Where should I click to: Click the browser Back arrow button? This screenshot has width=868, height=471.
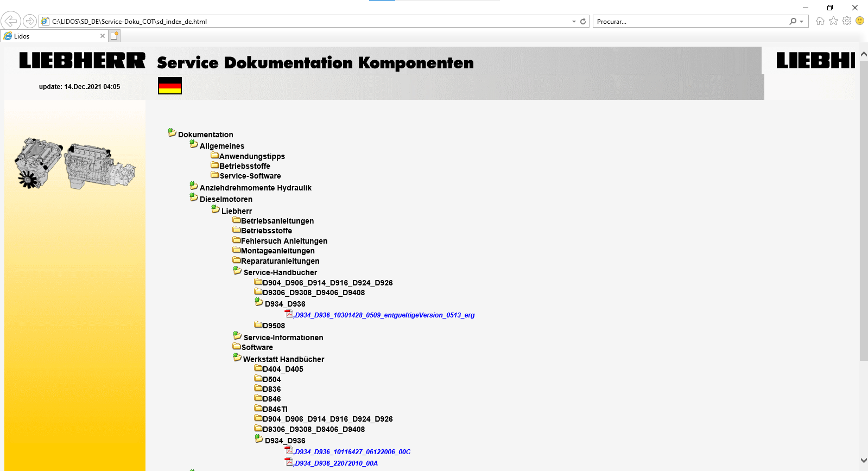pos(11,21)
